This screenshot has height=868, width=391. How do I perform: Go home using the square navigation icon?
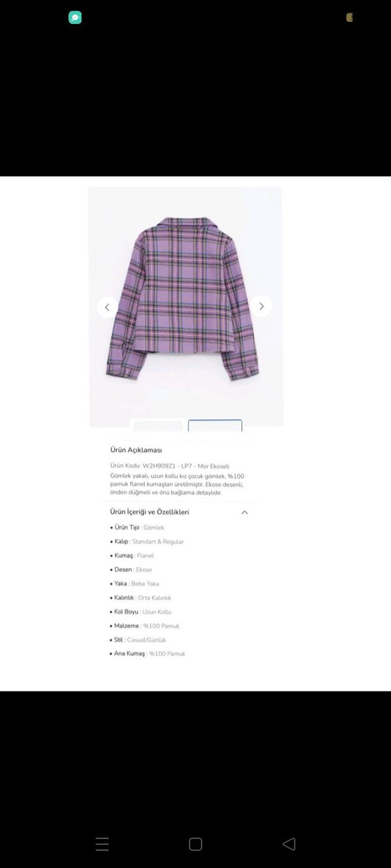pyautogui.click(x=195, y=844)
